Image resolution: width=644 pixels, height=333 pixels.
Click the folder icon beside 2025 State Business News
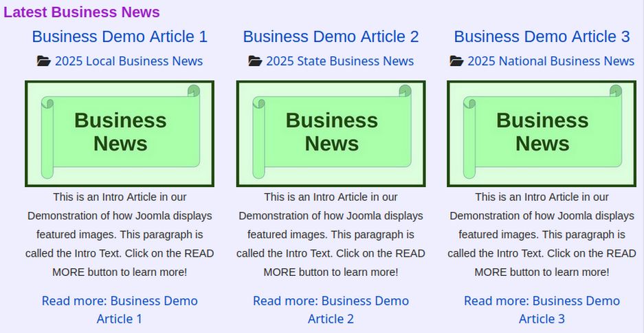tap(255, 61)
